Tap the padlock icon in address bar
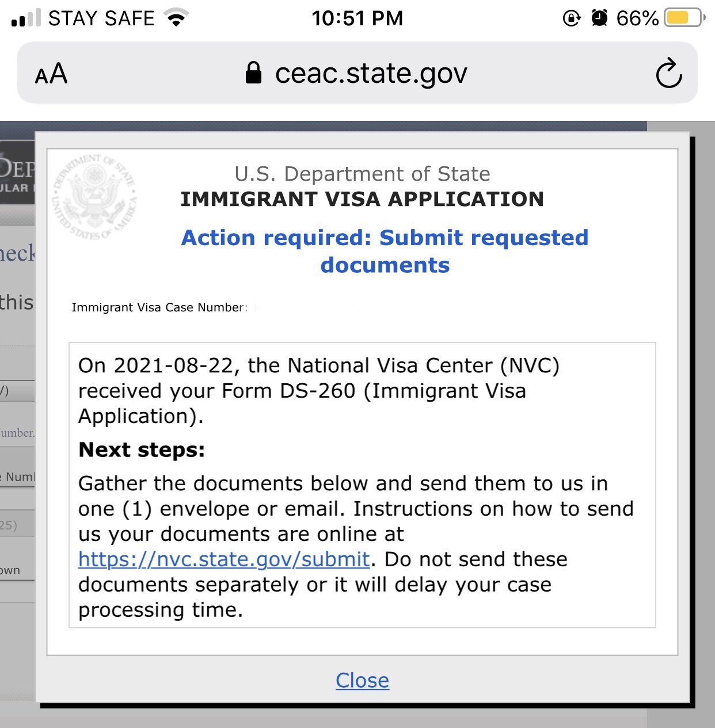Image resolution: width=715 pixels, height=728 pixels. [x=253, y=73]
